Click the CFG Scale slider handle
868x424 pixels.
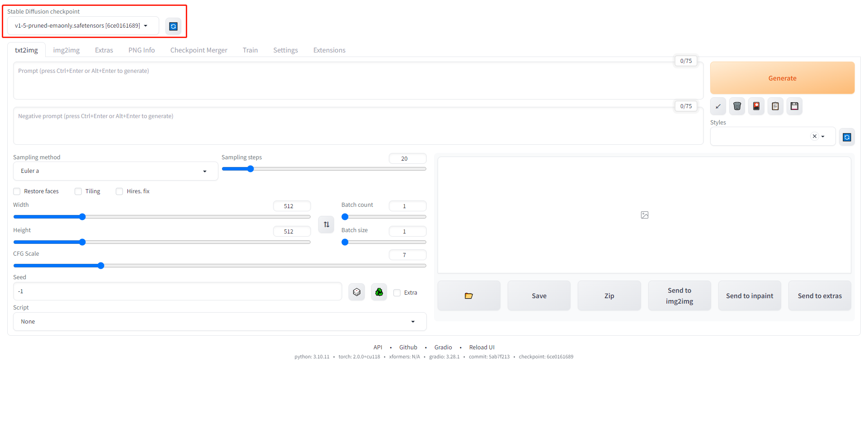pos(101,266)
